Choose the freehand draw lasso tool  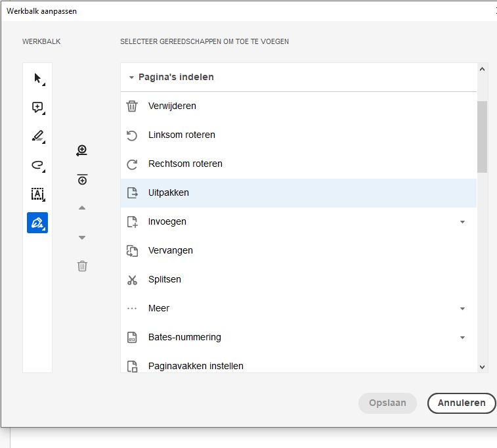[x=37, y=165]
